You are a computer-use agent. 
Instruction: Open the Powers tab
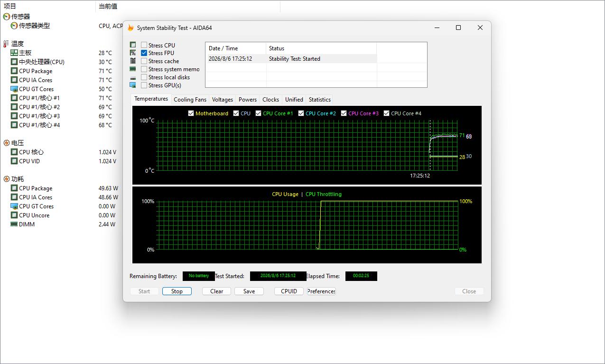pos(247,100)
